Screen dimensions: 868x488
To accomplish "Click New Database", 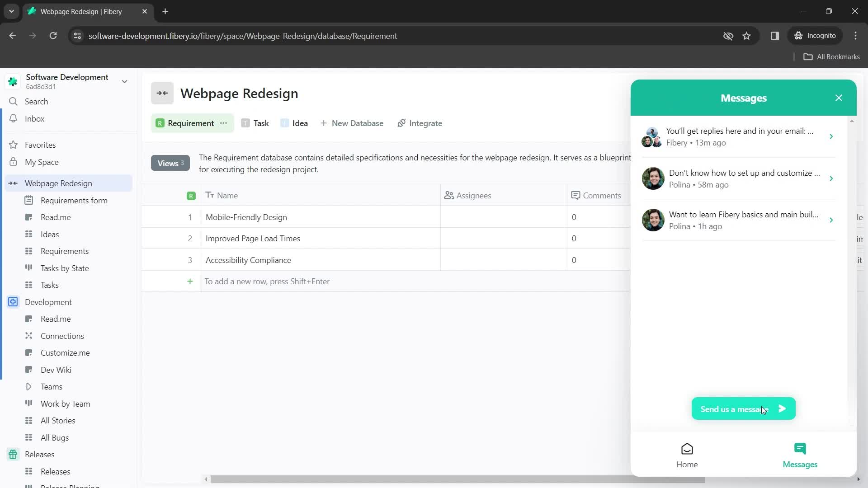I will pos(352,123).
